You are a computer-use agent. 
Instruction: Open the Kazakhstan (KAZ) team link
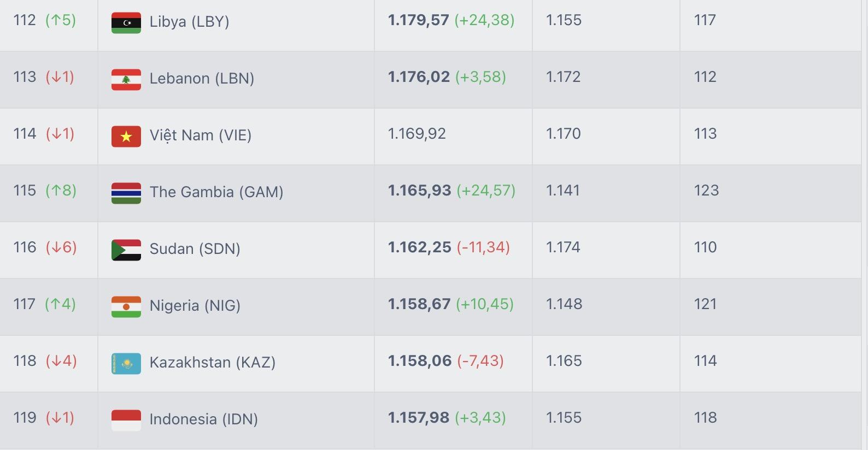click(213, 363)
